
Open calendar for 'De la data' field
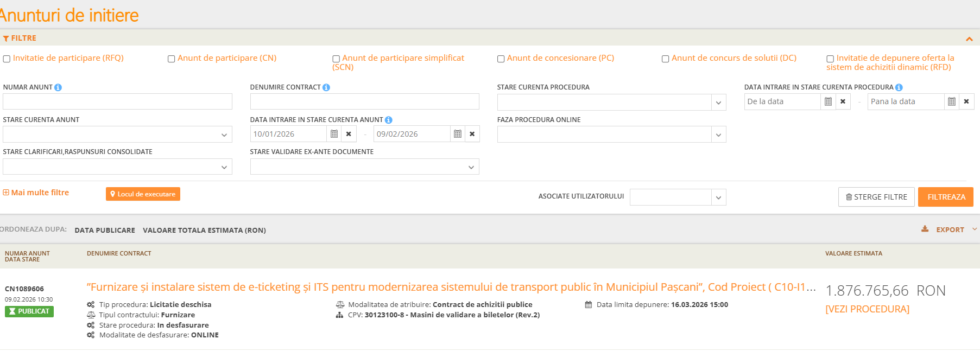(x=828, y=101)
